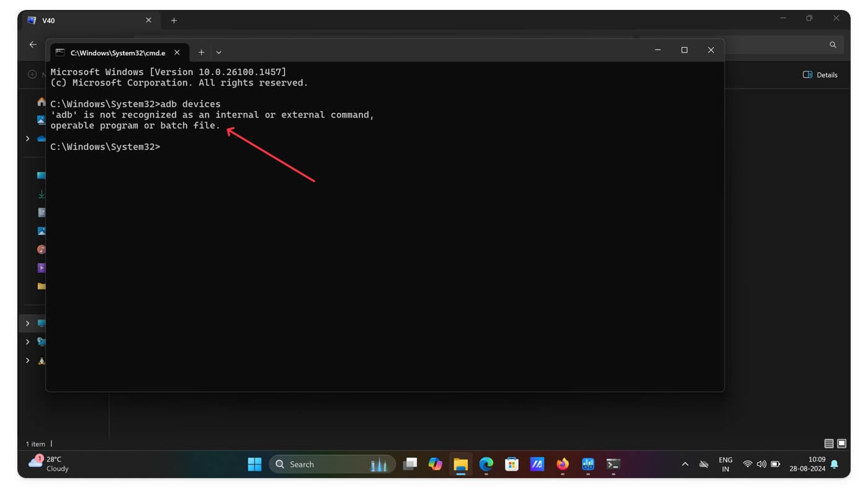Expand the OneDrive node in sidebar
868x488 pixels.
click(x=27, y=138)
